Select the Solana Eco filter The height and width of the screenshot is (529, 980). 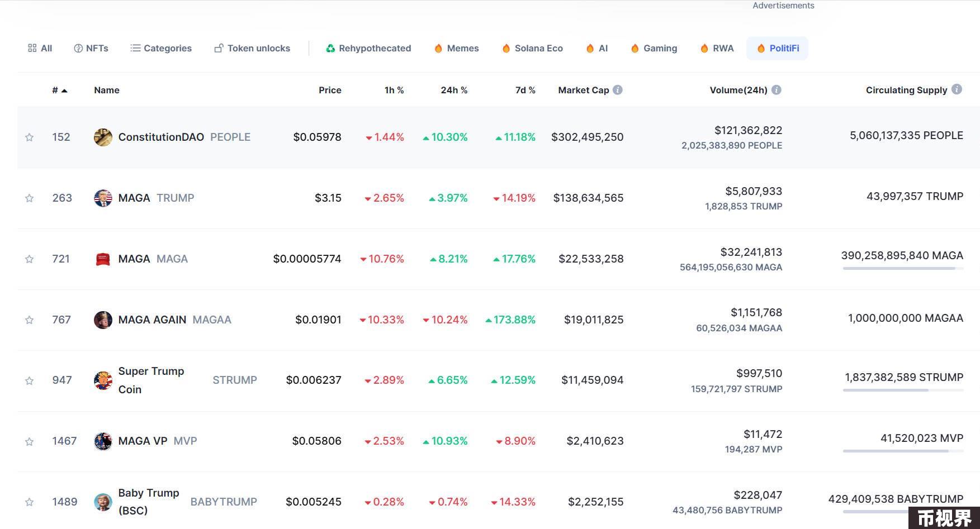[x=532, y=49]
